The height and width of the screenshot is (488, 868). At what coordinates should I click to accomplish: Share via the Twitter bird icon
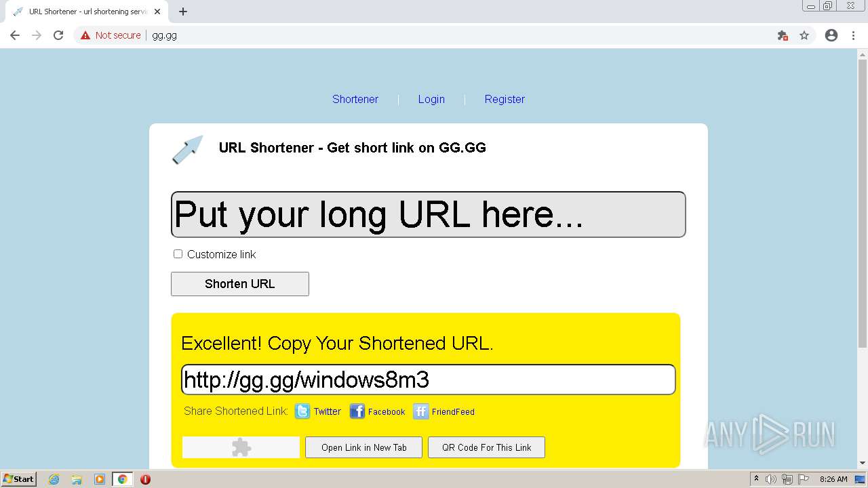pos(302,411)
